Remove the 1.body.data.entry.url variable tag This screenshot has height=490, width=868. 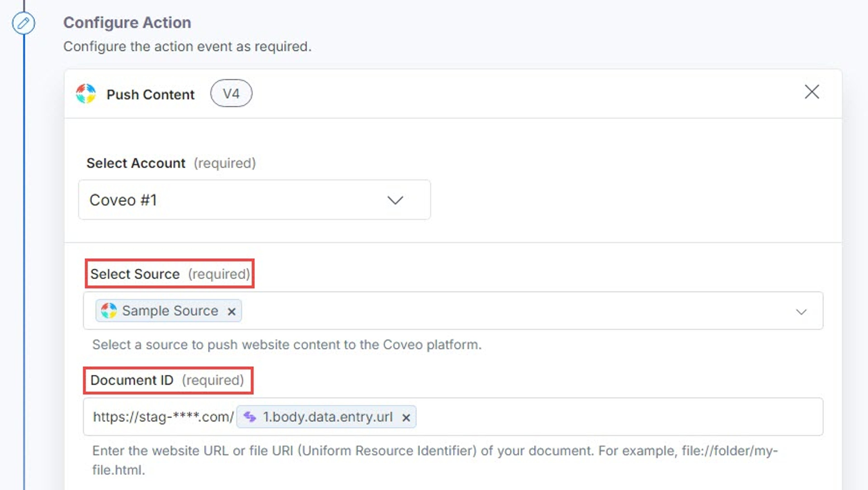pos(406,418)
